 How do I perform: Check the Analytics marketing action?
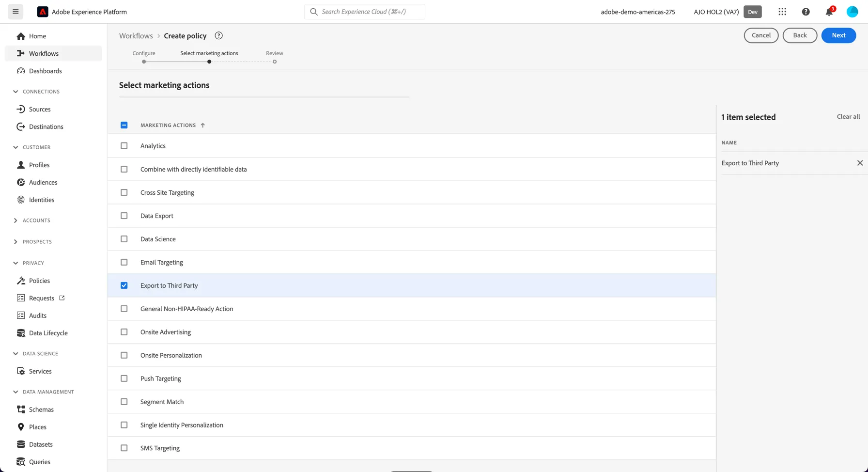coord(124,146)
